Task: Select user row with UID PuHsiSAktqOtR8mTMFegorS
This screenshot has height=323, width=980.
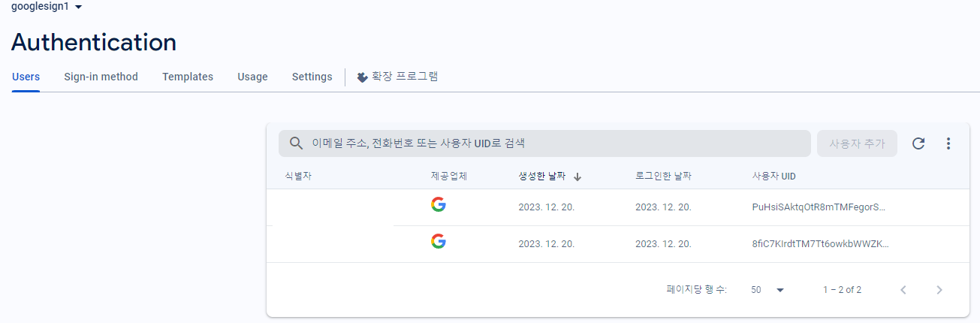Action: 618,207
